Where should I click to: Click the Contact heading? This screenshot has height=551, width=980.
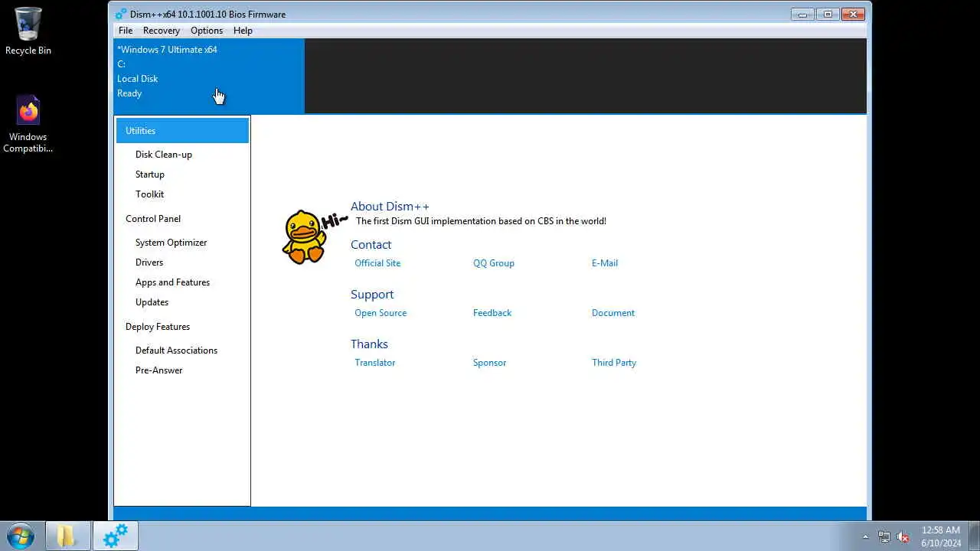click(x=371, y=245)
